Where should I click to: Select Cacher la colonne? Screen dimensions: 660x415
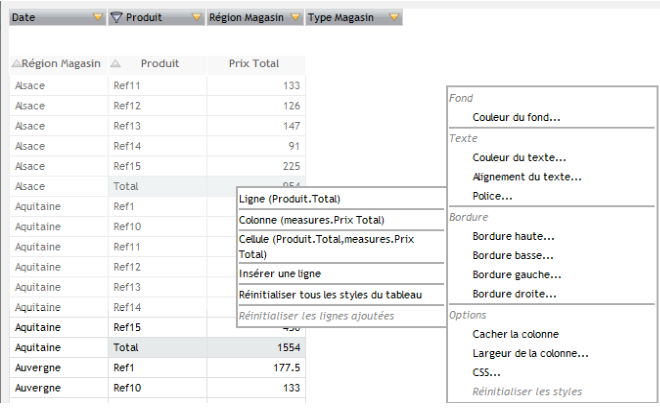pyautogui.click(x=515, y=334)
